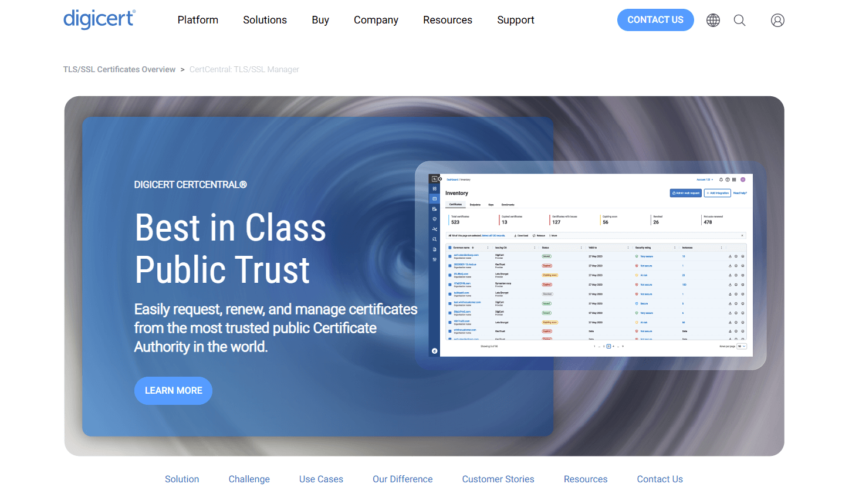
Task: Open the user account icon
Action: point(777,20)
